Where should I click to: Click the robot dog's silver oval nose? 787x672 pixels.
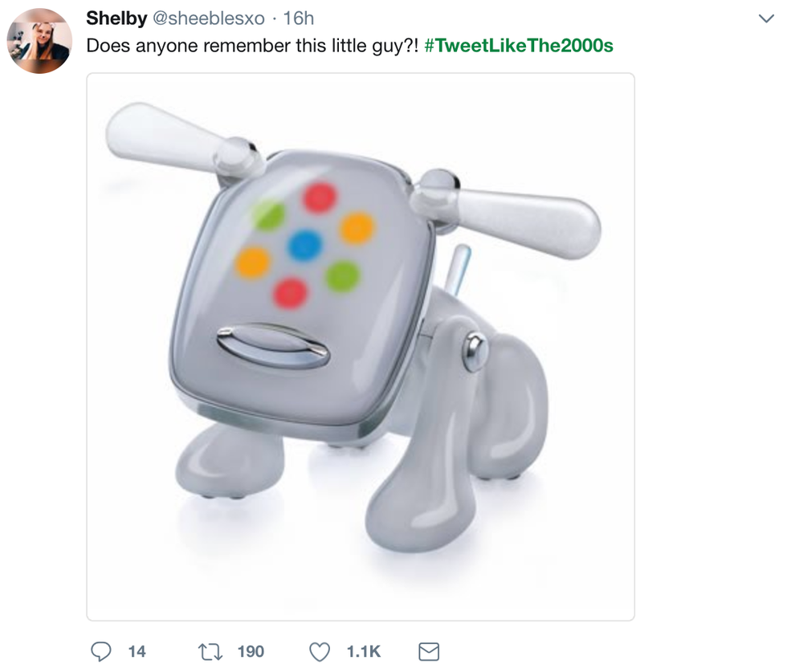coord(273,346)
